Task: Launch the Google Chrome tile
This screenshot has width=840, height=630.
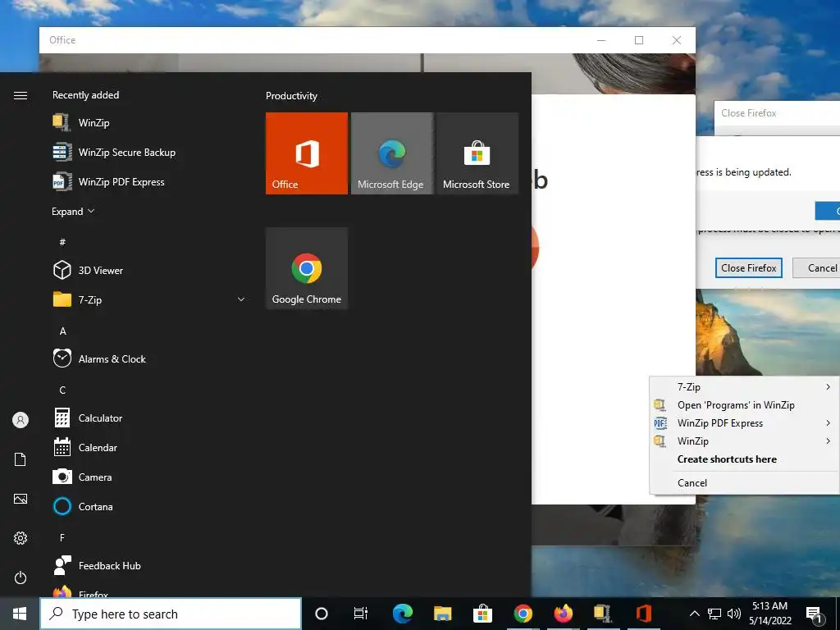Action: 307,268
